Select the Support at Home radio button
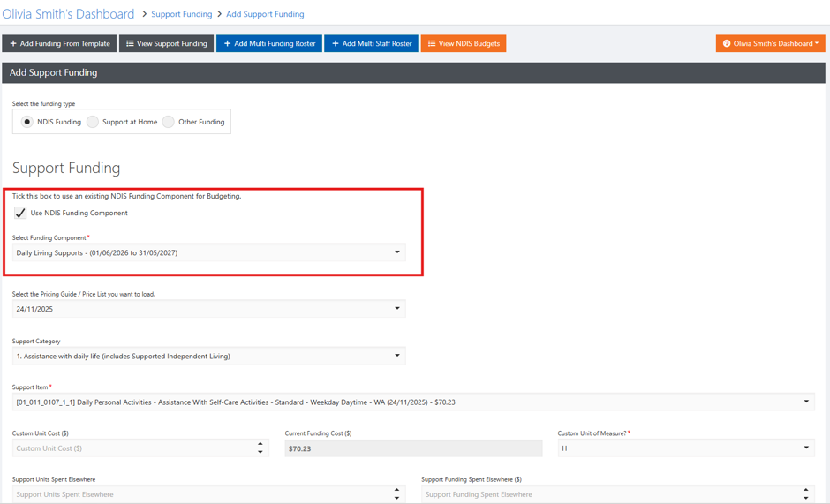 [x=93, y=122]
